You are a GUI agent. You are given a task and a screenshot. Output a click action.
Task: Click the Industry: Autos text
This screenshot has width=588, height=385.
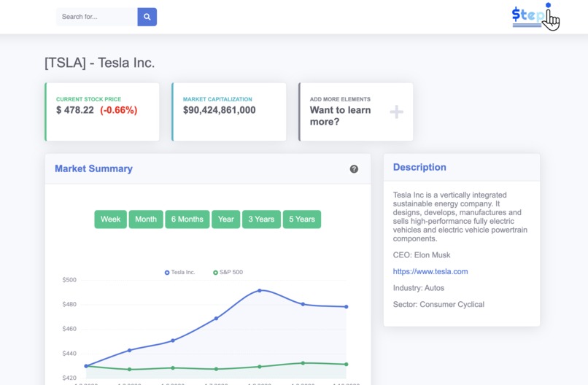pyautogui.click(x=419, y=288)
